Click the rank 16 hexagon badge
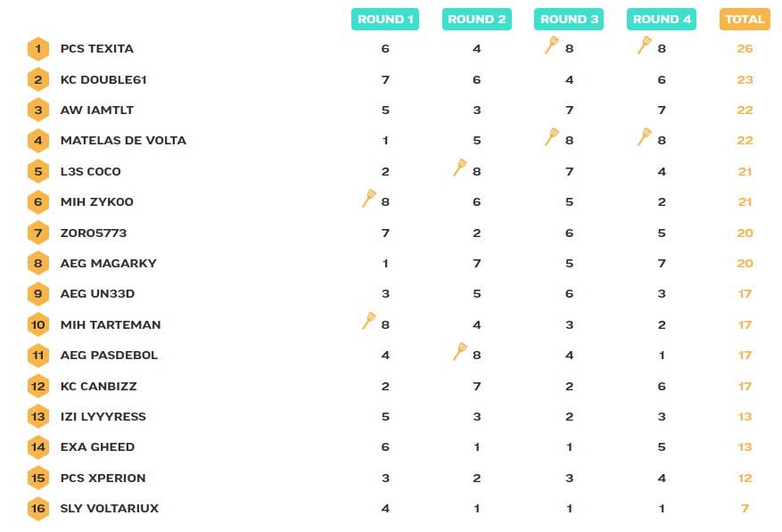 pyautogui.click(x=37, y=509)
